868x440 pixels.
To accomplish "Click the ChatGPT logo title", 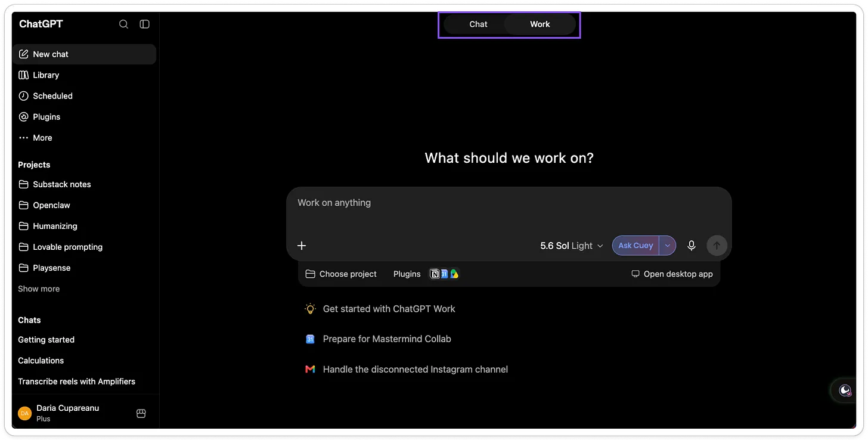I will (x=41, y=24).
